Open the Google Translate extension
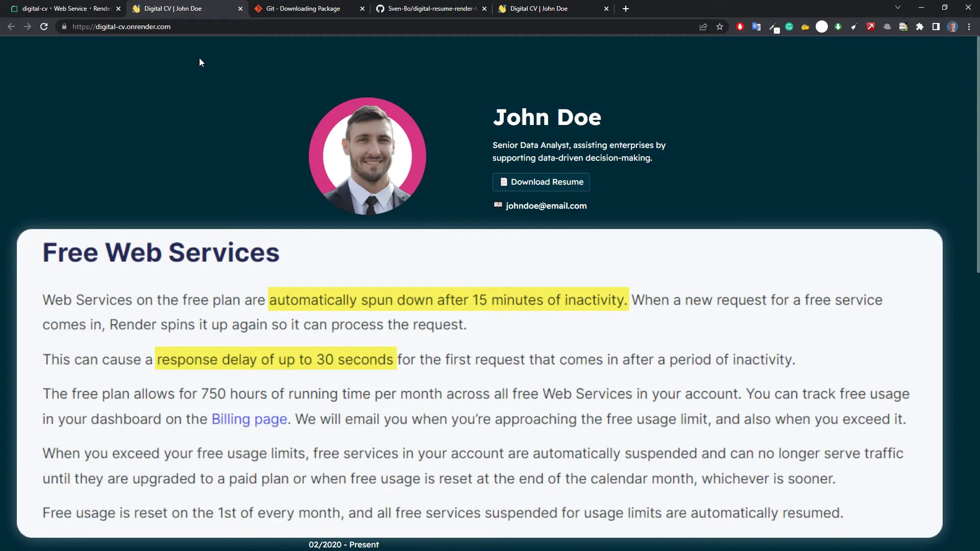980x551 pixels. click(x=756, y=27)
